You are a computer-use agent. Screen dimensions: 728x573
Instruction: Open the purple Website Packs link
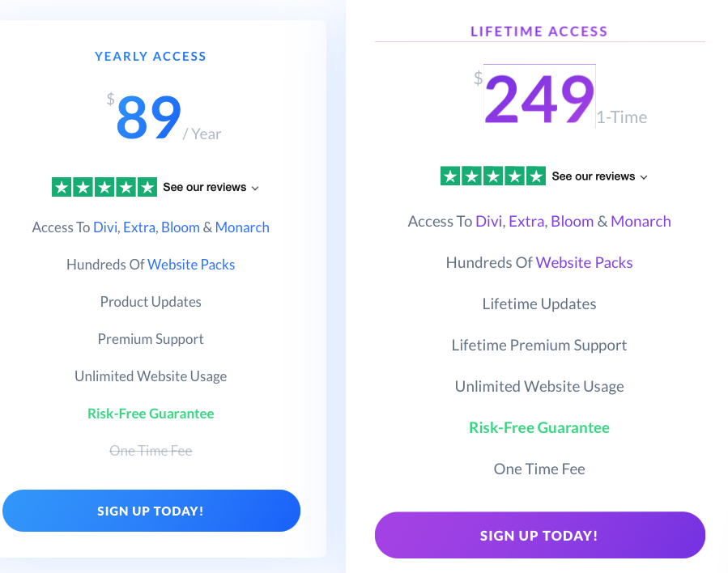click(584, 262)
